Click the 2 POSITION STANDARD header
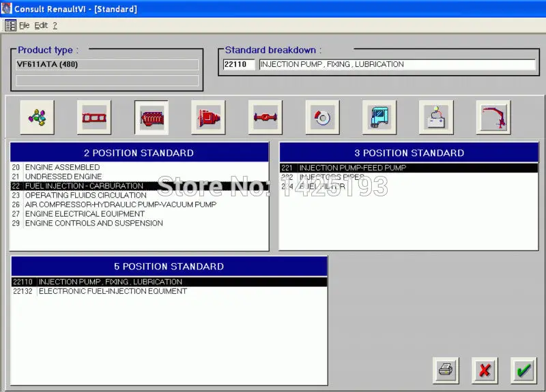The height and width of the screenshot is (392, 546). (x=139, y=153)
